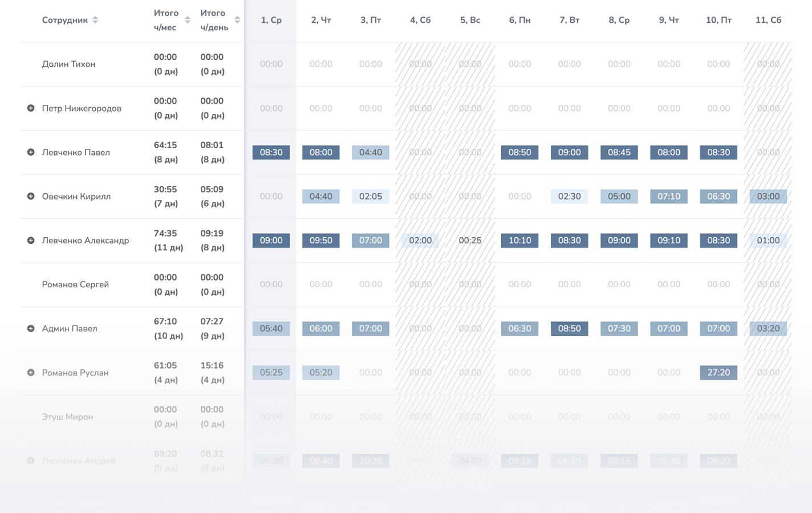Select the 1, Ср day column header
Image resolution: width=812 pixels, height=513 pixels.
pyautogui.click(x=271, y=20)
